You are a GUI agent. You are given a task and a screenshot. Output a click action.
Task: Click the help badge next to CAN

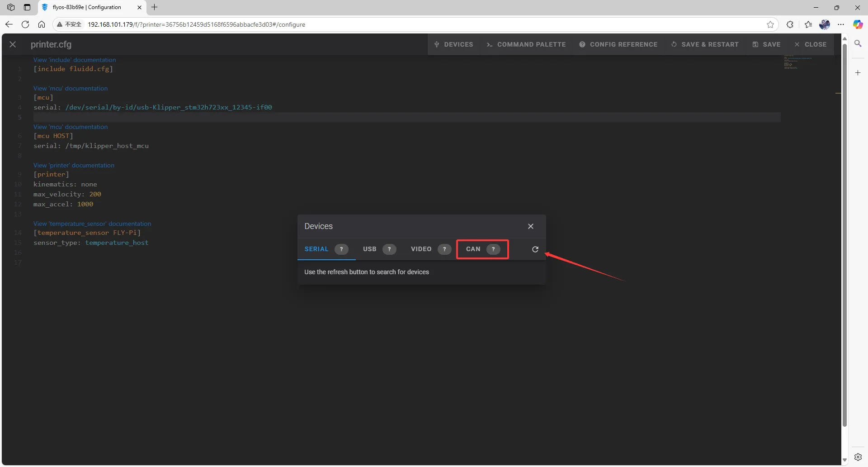[x=493, y=249]
